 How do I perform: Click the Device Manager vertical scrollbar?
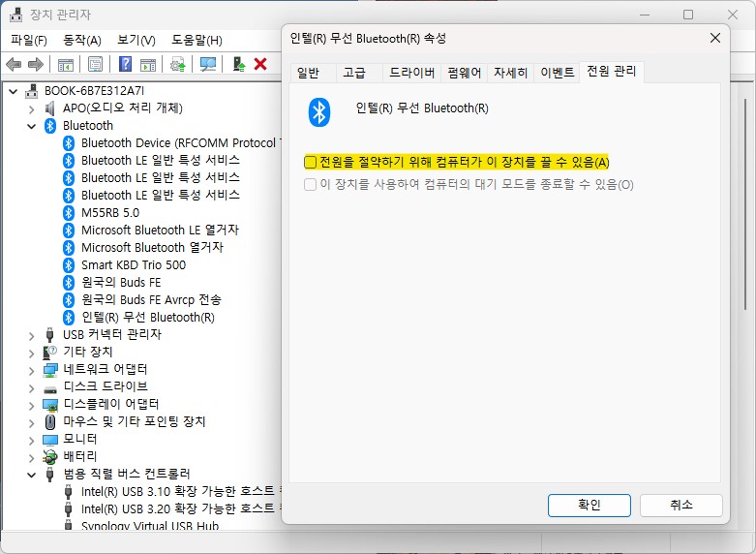[745, 202]
